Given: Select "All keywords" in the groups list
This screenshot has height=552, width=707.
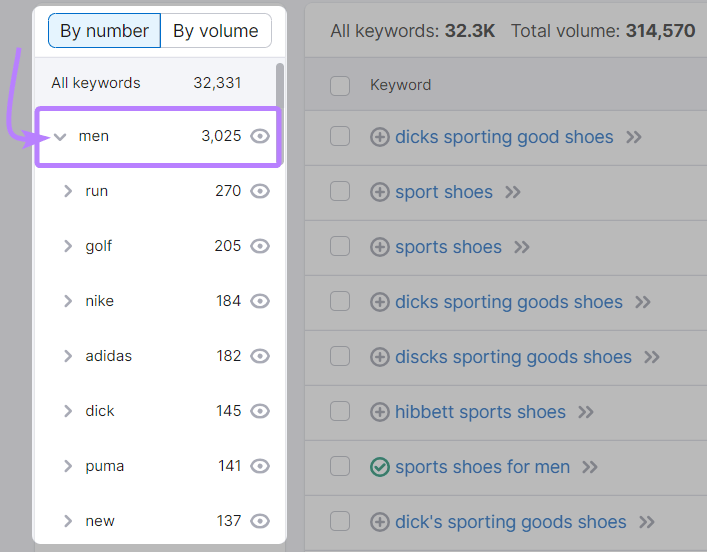Looking at the screenshot, I should coord(96,83).
